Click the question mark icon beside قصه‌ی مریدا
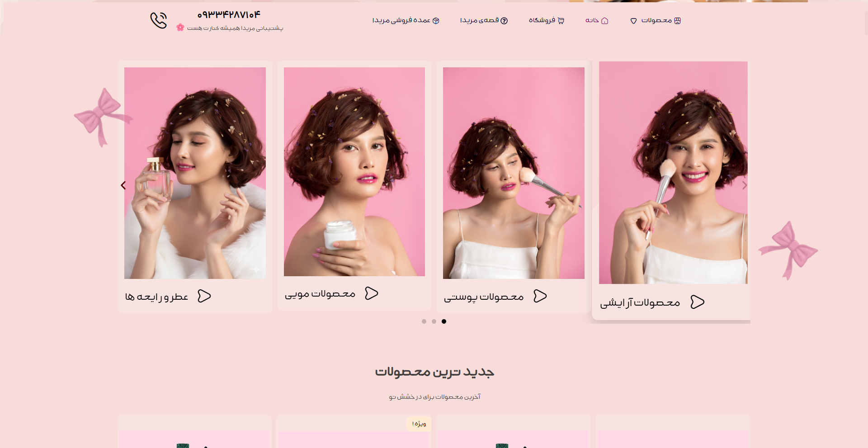868x448 pixels. (x=505, y=21)
